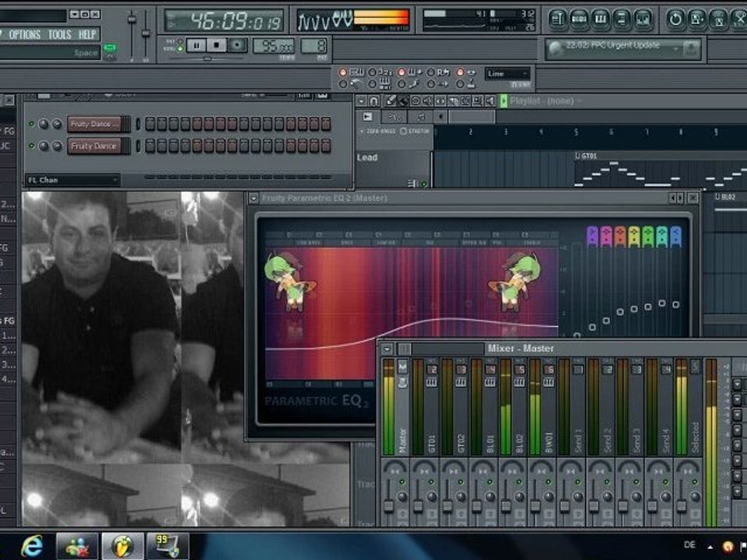Viewport: 747px width, 560px height.
Task: Click the yellow EQ band token
Action: pos(634,236)
